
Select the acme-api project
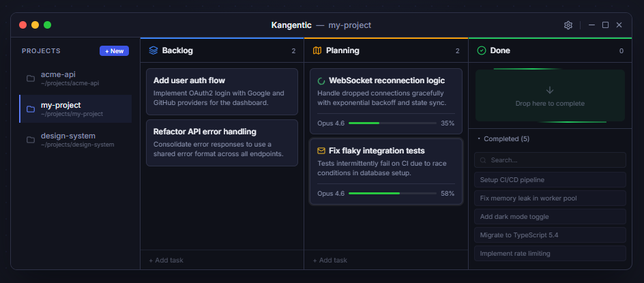76,78
